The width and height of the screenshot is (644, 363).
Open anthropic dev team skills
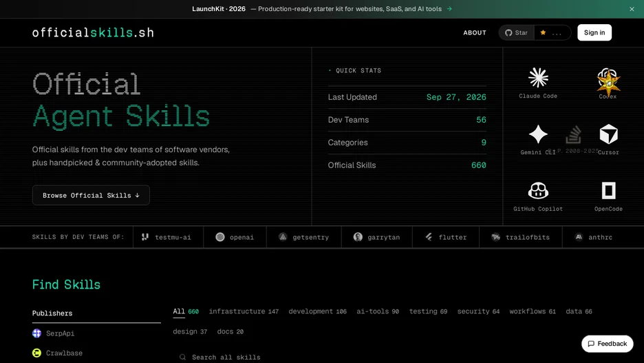coord(594,237)
